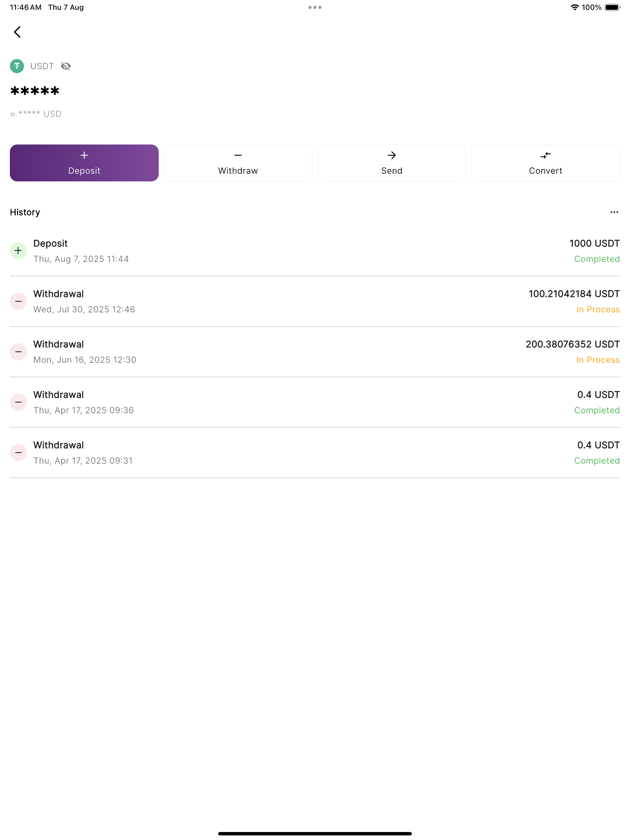Tap the back arrow at top left
The height and width of the screenshot is (840, 630).
click(x=17, y=32)
